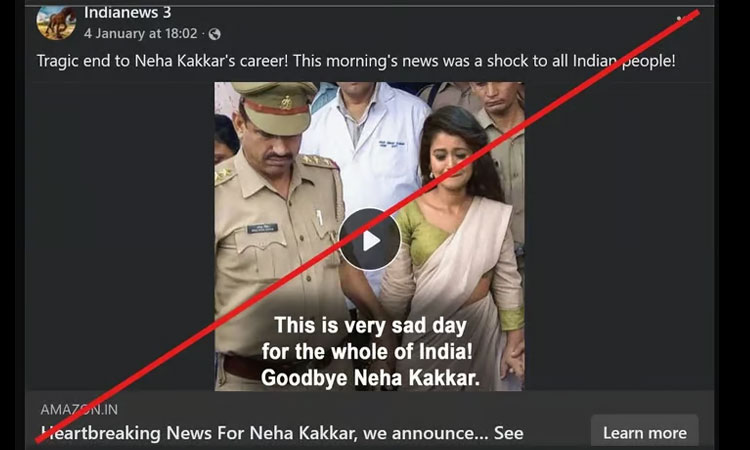Click the post caption about Neha Kakkar's career

click(x=356, y=61)
